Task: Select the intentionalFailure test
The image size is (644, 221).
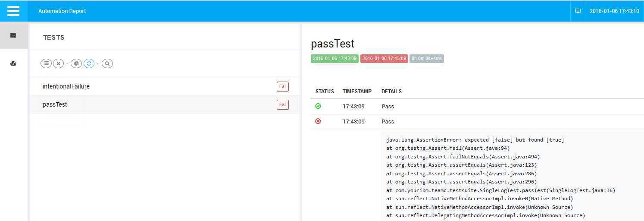Action: click(164, 86)
